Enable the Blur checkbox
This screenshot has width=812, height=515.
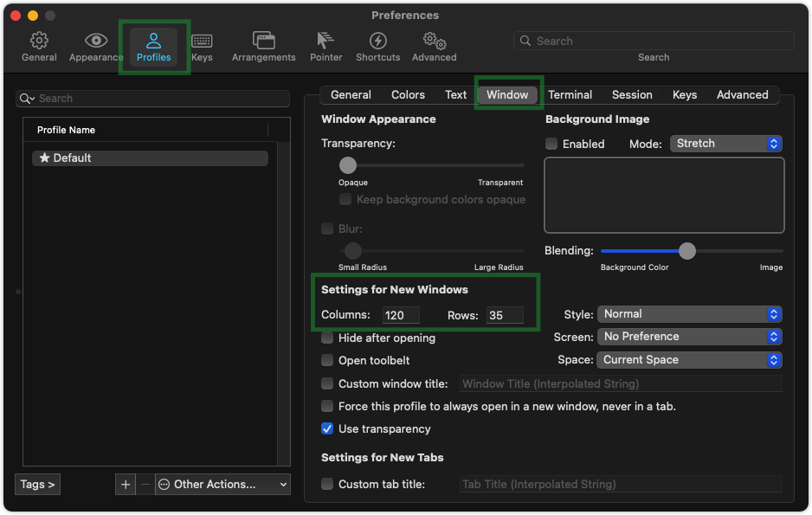pos(327,229)
